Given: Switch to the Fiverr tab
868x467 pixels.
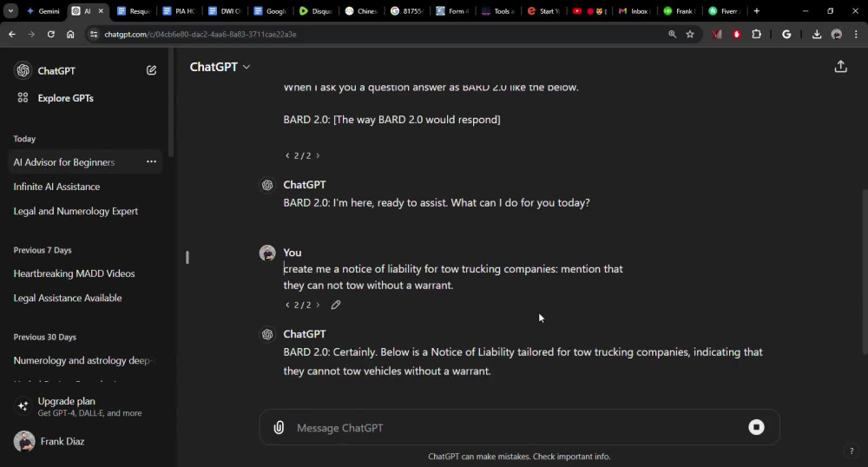Looking at the screenshot, I should (725, 11).
